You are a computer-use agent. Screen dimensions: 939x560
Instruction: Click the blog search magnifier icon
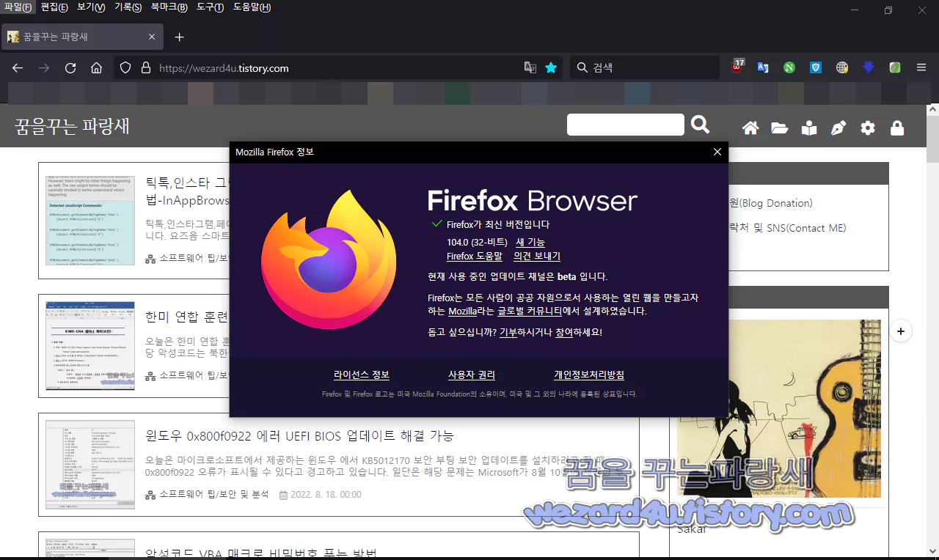tap(700, 125)
